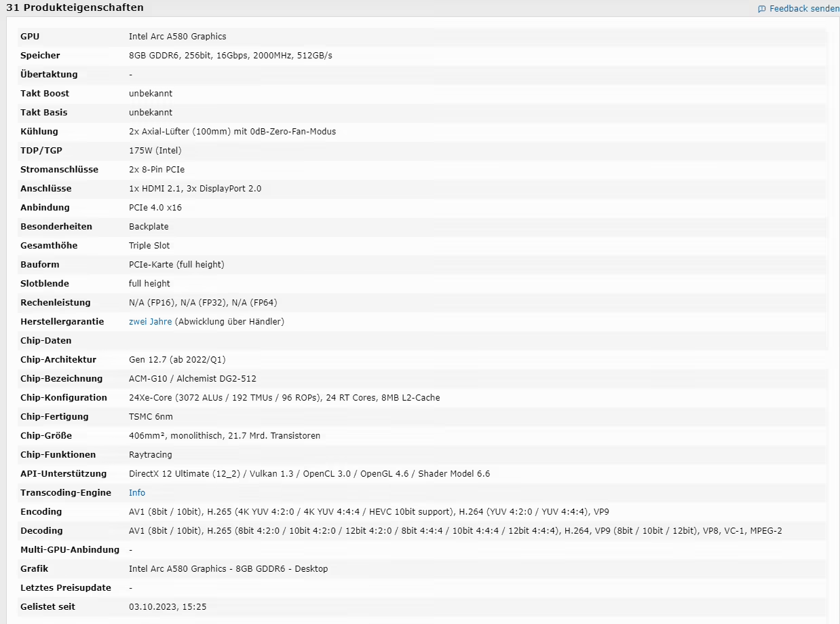Click the 31 Produkteigenschaften heading

[x=75, y=7]
